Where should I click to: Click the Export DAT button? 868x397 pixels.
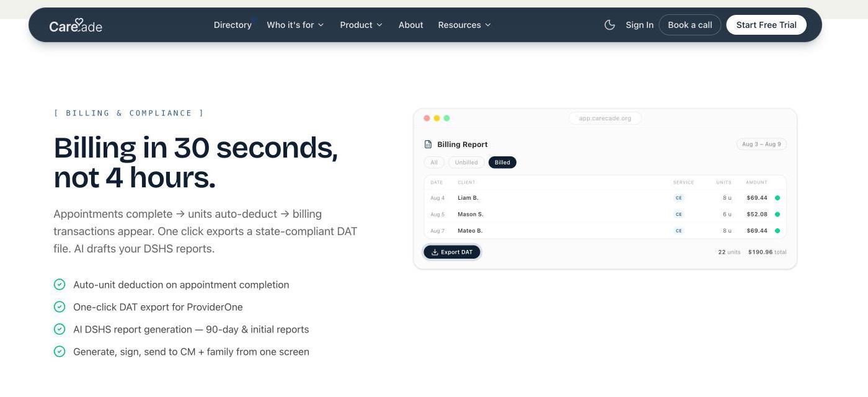(x=452, y=252)
